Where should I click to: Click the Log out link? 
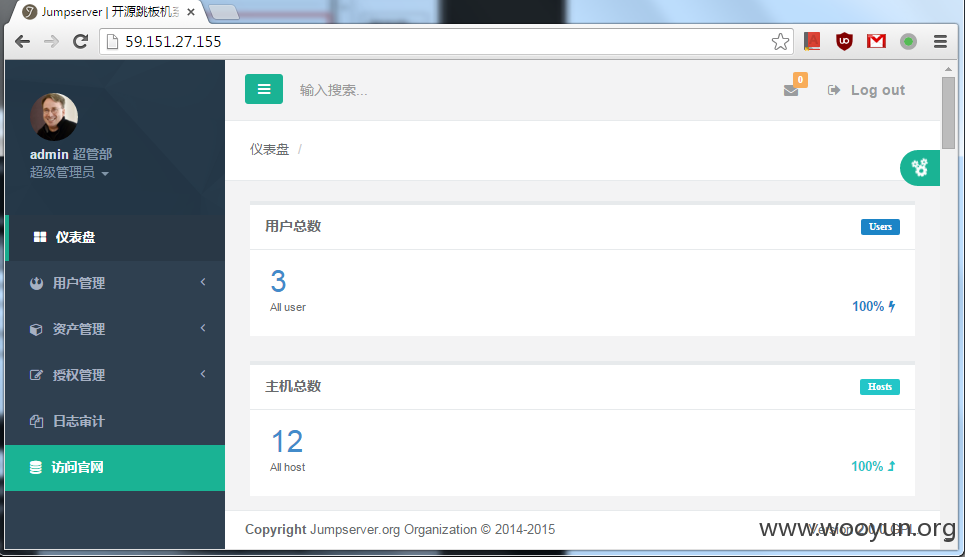click(x=878, y=90)
